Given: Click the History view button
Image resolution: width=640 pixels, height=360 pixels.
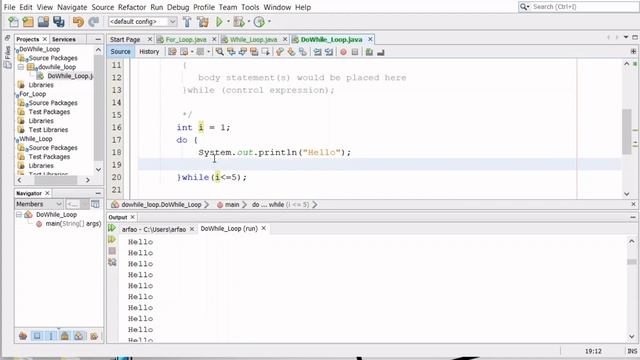Looking at the screenshot, I should (149, 51).
